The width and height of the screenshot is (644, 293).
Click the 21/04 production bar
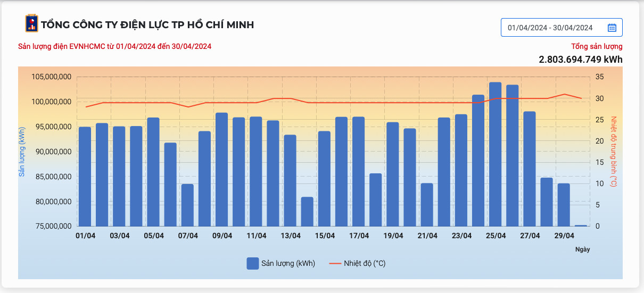pyautogui.click(x=427, y=205)
